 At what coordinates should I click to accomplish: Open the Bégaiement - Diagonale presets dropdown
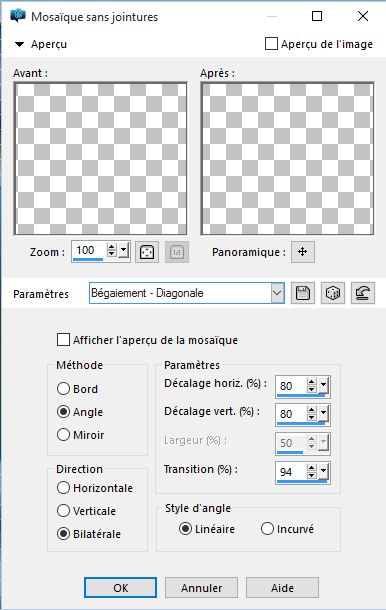277,293
